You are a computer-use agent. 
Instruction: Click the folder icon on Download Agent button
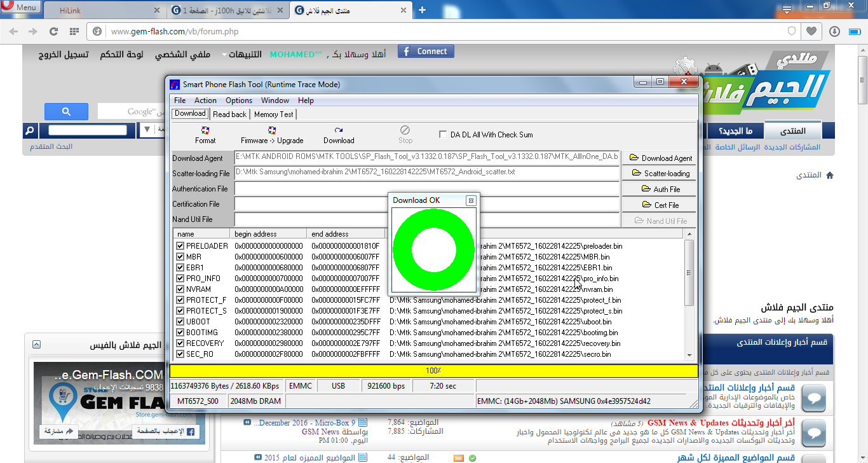(x=633, y=158)
